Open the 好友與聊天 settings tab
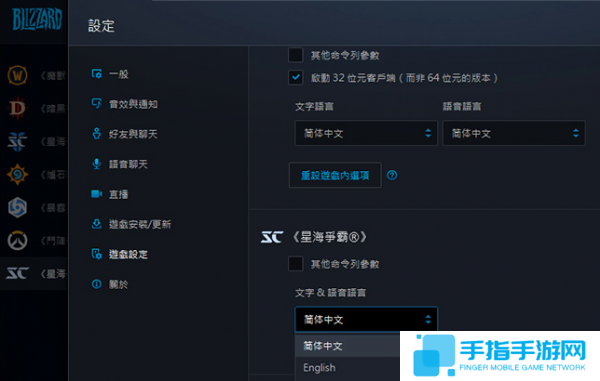 tap(133, 134)
